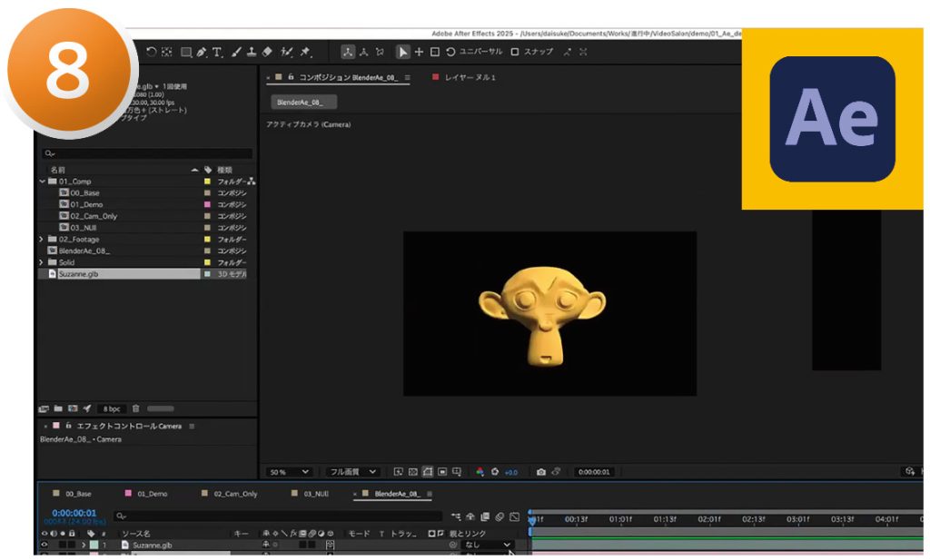Image resolution: width=930 pixels, height=560 pixels.
Task: Collapse the 01_Comp folder
Action: (x=42, y=182)
